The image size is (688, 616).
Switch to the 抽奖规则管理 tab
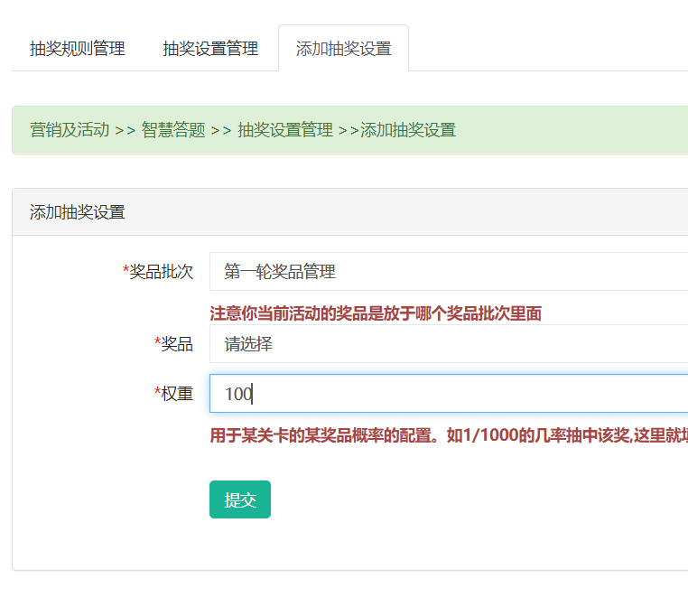(x=78, y=48)
